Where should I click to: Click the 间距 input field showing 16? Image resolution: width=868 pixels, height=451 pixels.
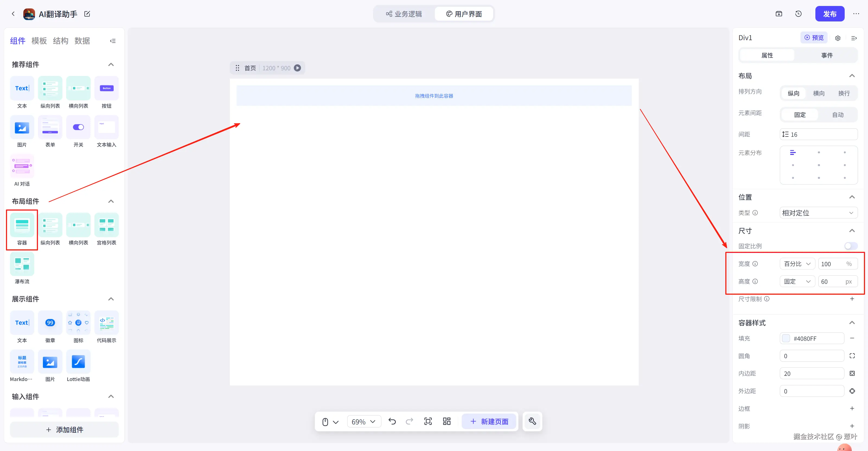pyautogui.click(x=818, y=134)
